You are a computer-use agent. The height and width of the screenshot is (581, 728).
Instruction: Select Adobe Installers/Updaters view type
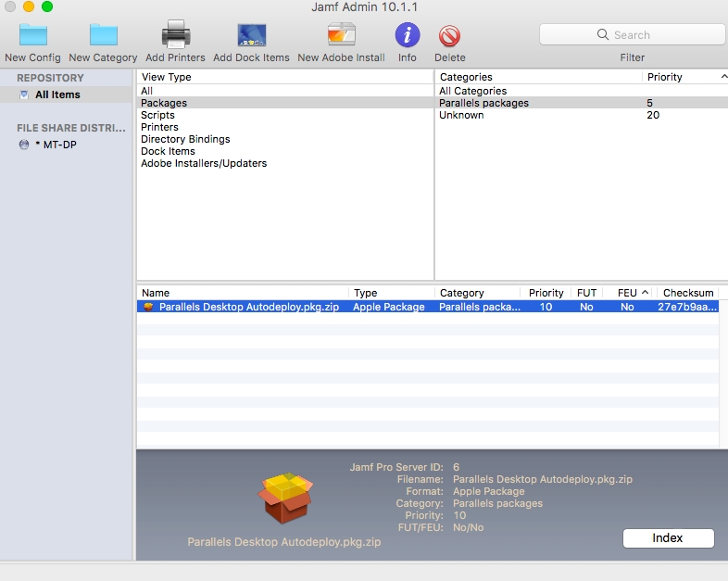(204, 163)
